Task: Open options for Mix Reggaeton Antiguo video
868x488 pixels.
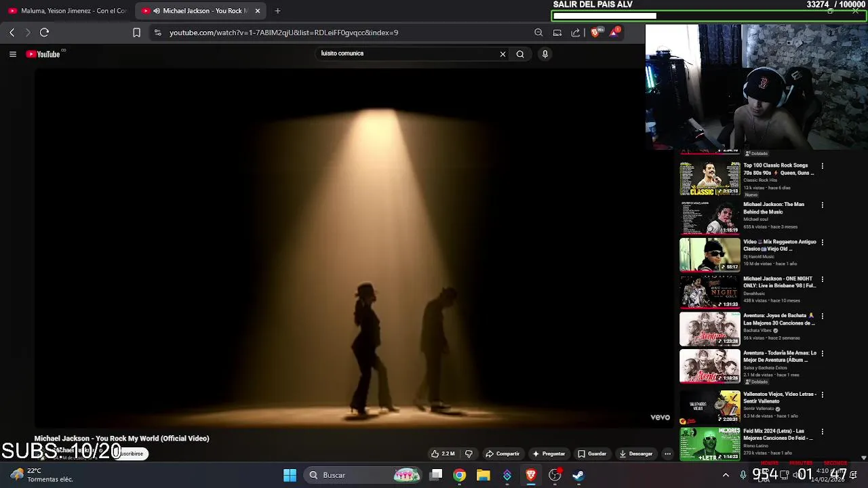Action: (823, 242)
